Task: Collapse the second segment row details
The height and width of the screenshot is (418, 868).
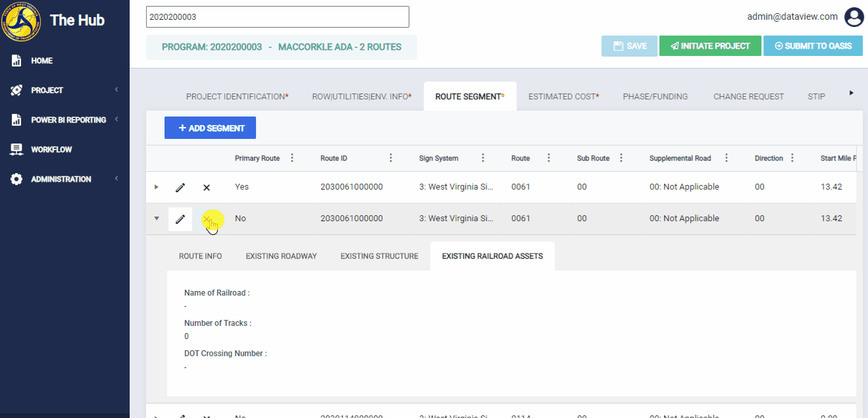Action: coord(156,219)
